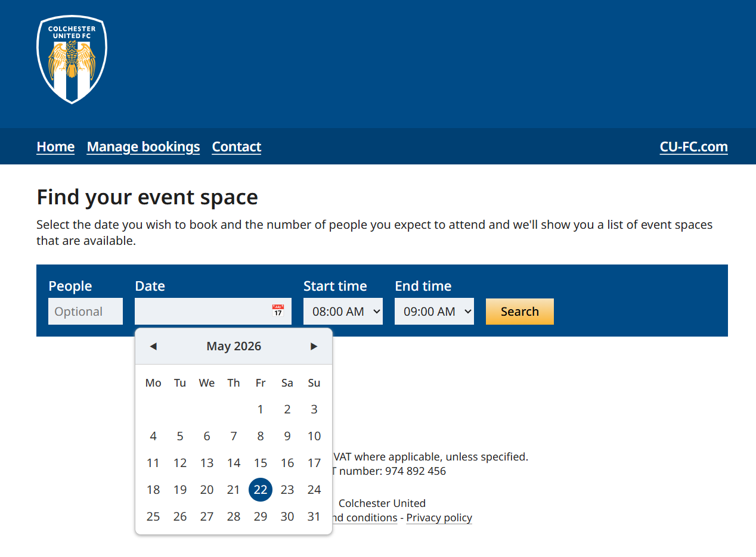Open the calendar icon in Date field
The width and height of the screenshot is (756, 557).
coord(278,311)
